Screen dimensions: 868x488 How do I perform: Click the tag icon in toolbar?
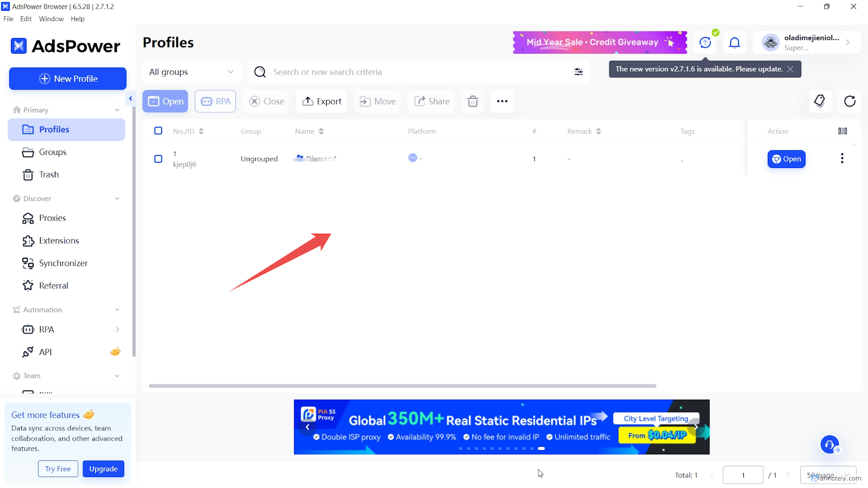820,101
